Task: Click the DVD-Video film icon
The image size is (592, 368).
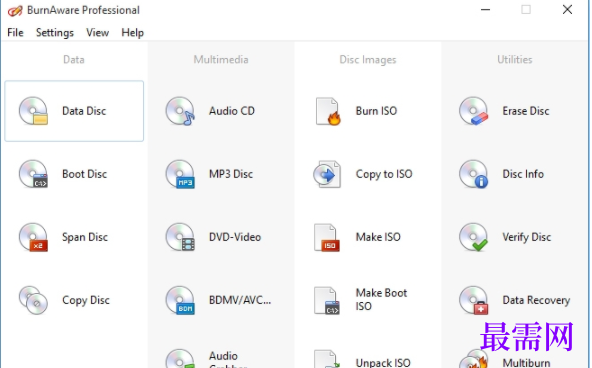Action: [180, 237]
